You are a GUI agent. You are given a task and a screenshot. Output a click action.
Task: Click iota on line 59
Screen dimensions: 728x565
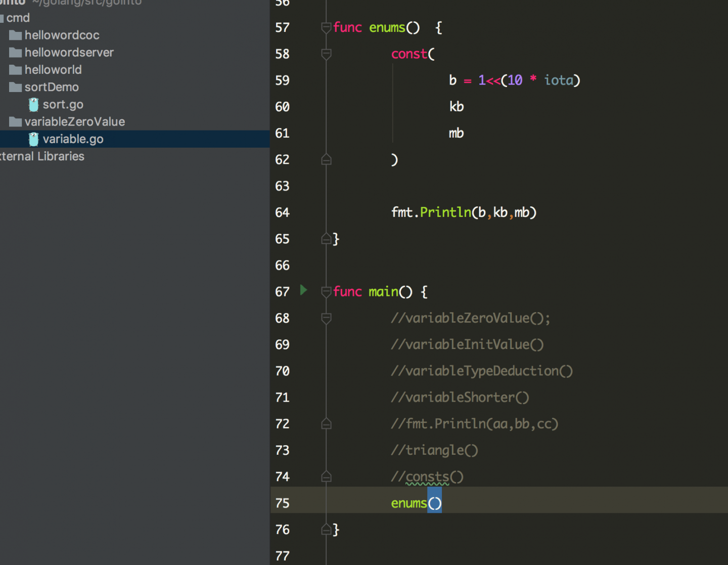click(x=559, y=80)
